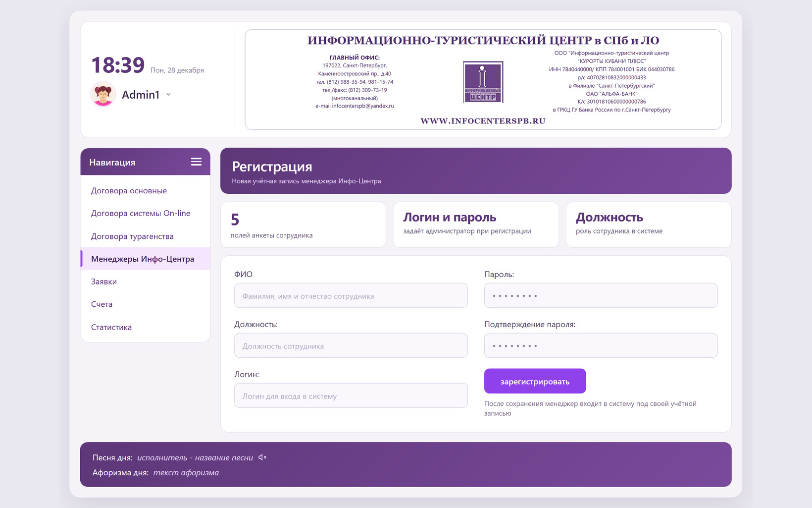The width and height of the screenshot is (812, 508).
Task: Expand the Admin1 account dropdown arrow
Action: [x=168, y=94]
